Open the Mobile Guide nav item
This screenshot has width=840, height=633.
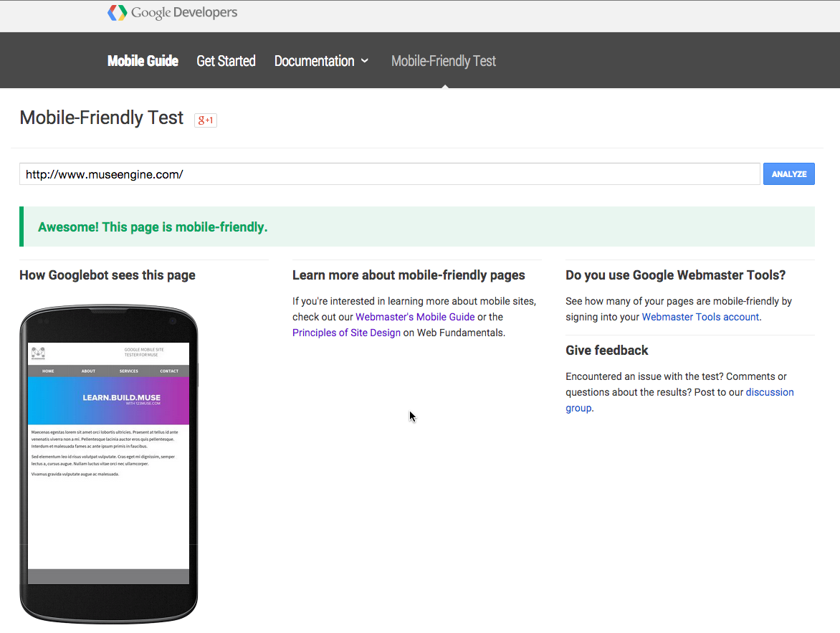[x=143, y=61]
